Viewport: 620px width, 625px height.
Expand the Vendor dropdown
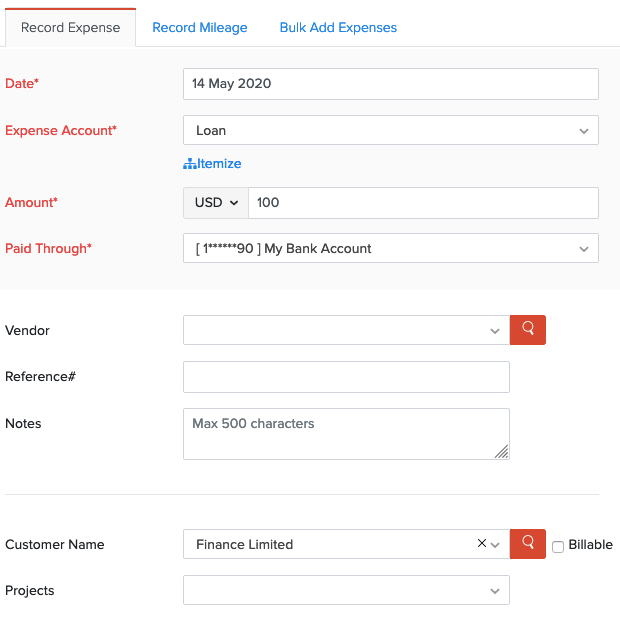coord(495,331)
